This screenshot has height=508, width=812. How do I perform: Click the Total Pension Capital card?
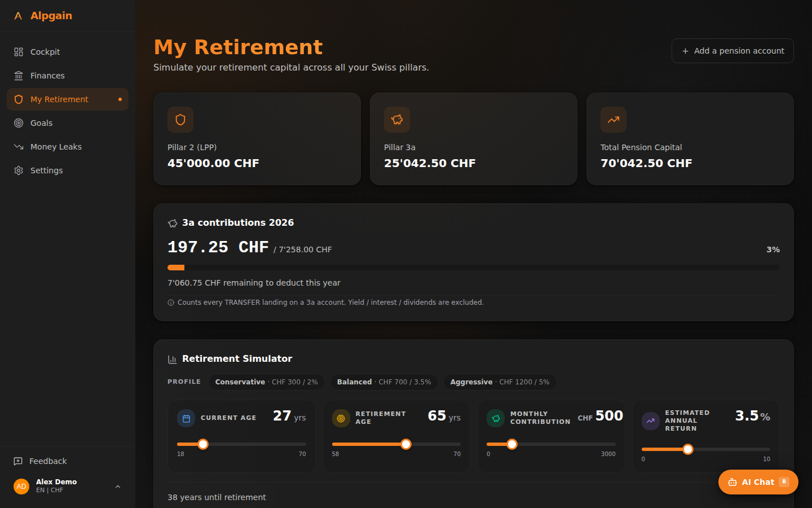click(690, 139)
